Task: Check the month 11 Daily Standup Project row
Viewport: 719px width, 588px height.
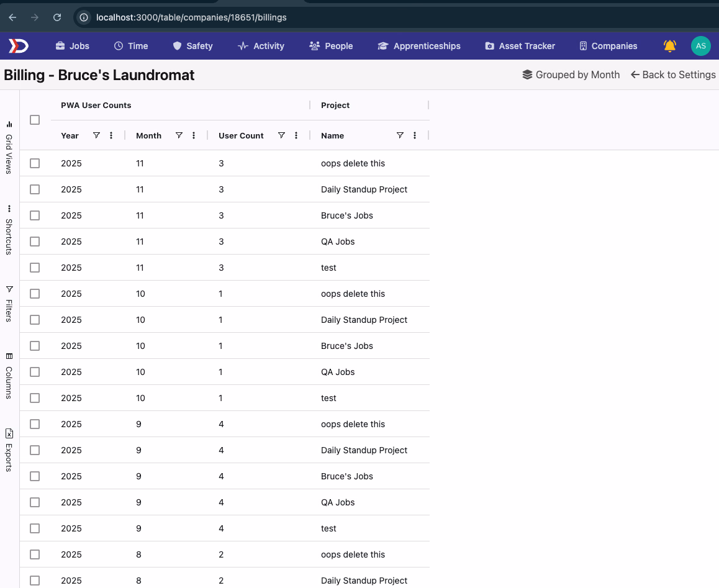Action: (x=35, y=189)
